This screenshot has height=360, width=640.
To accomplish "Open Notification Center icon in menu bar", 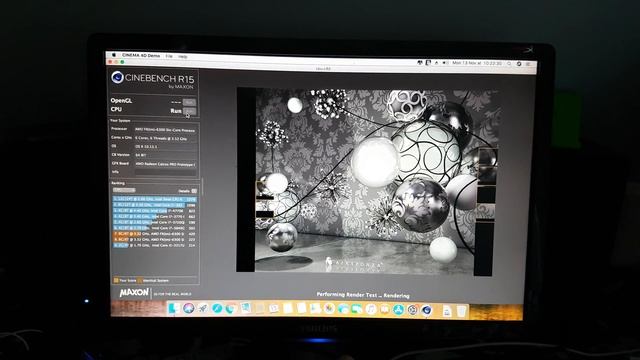I will click(x=528, y=64).
